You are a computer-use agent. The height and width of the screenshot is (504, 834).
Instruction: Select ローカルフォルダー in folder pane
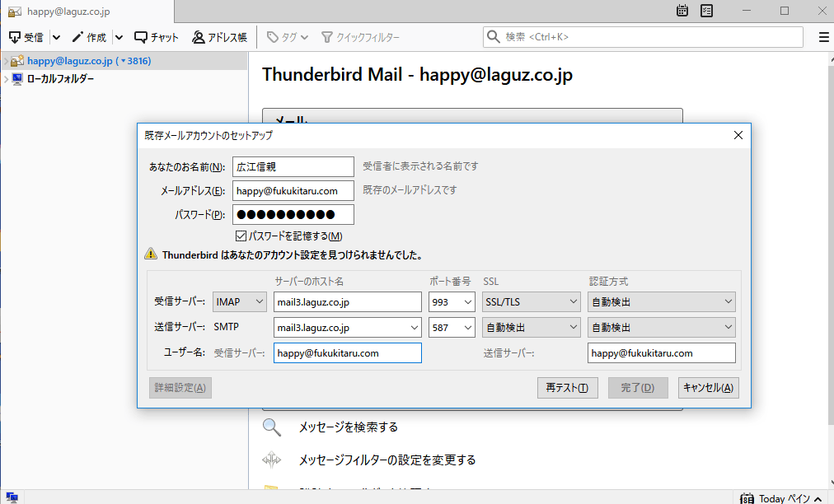tap(61, 79)
